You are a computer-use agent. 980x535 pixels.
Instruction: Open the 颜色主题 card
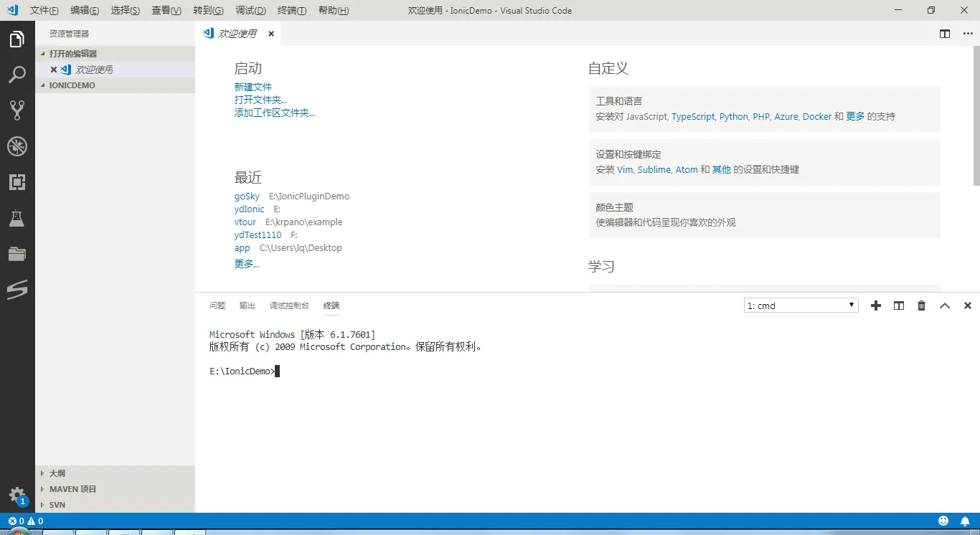[764, 215]
